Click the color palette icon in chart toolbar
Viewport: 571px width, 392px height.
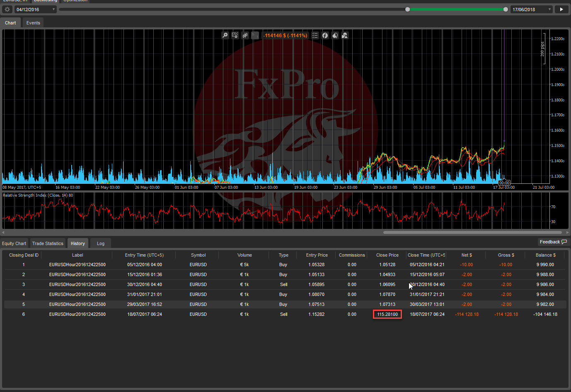click(x=335, y=36)
